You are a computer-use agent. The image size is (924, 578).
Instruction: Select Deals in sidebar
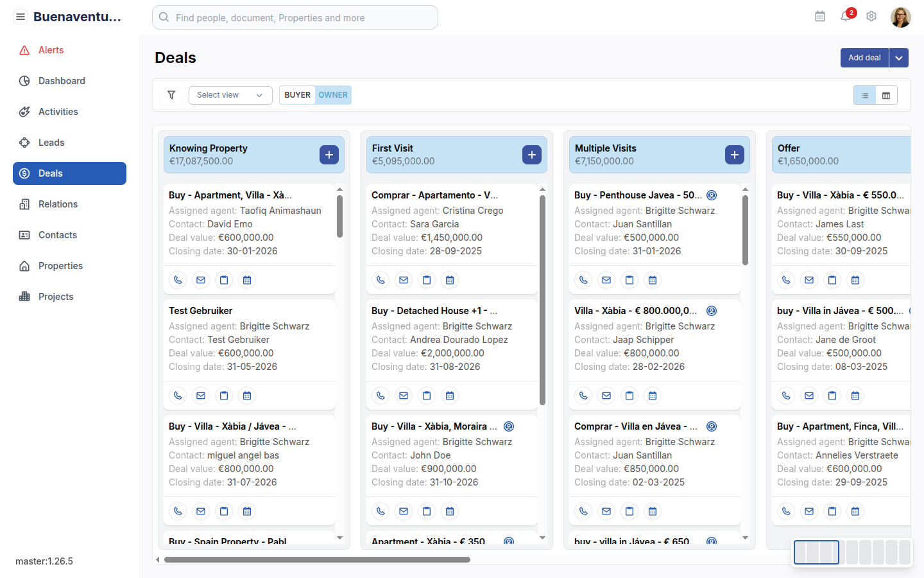pos(69,173)
